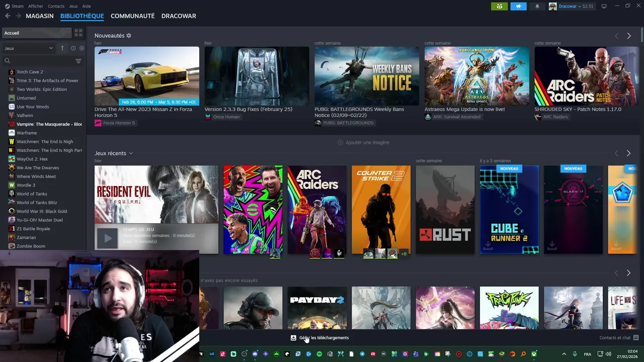The height and width of the screenshot is (362, 644).
Task: Open the ARC Raiders Patch Notes thumbnail
Action: point(587,76)
